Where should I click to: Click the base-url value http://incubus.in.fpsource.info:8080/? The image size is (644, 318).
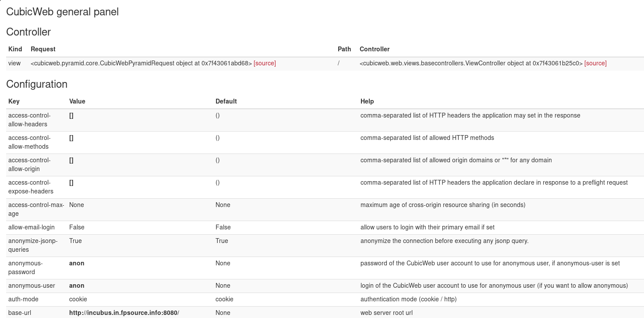124,313
